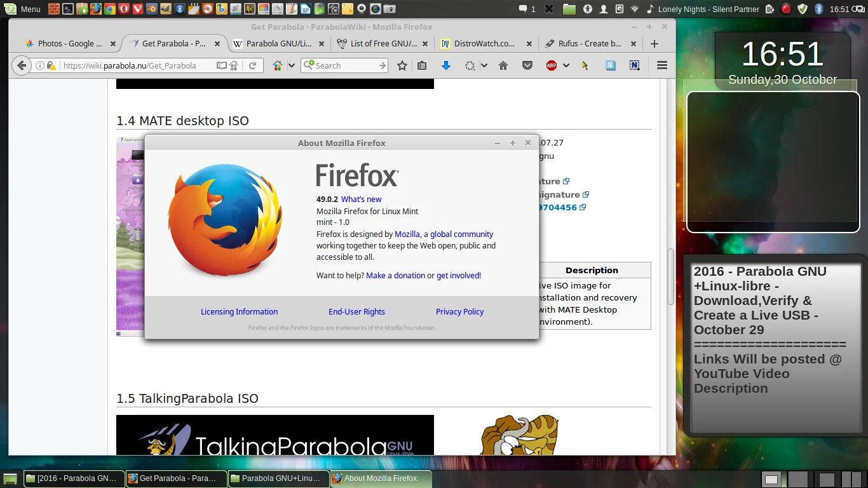
Task: Open the TalkingParabola banner image
Action: (275, 435)
